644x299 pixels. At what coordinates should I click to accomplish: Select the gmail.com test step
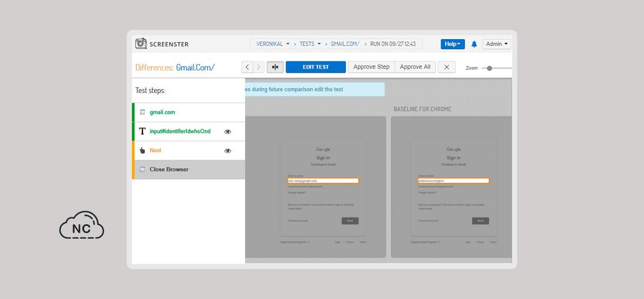[189, 112]
